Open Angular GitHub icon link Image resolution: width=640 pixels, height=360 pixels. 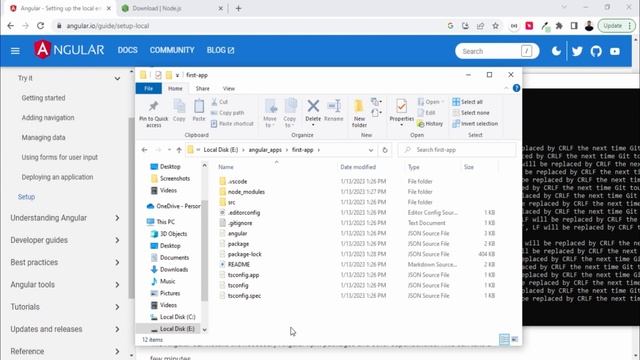pos(596,51)
